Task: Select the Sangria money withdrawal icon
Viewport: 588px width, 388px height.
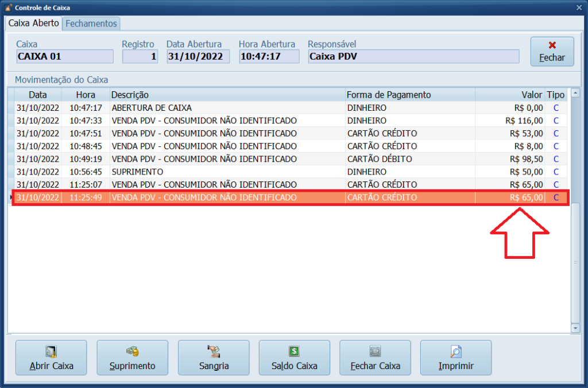Action: coord(213,352)
